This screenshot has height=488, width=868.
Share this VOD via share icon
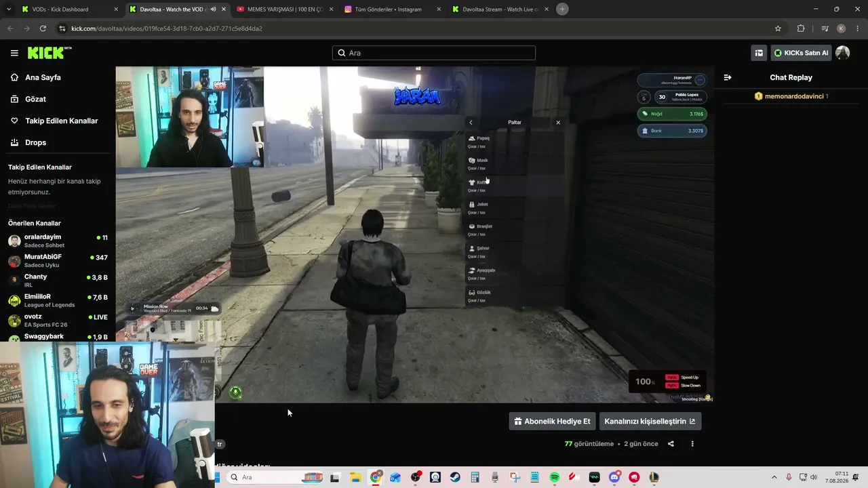pyautogui.click(x=671, y=444)
